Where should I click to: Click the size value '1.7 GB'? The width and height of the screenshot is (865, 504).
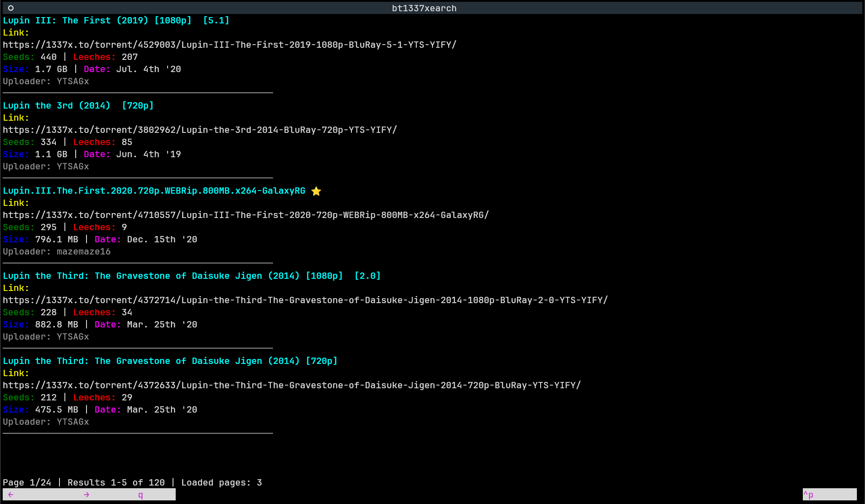pyautogui.click(x=51, y=69)
